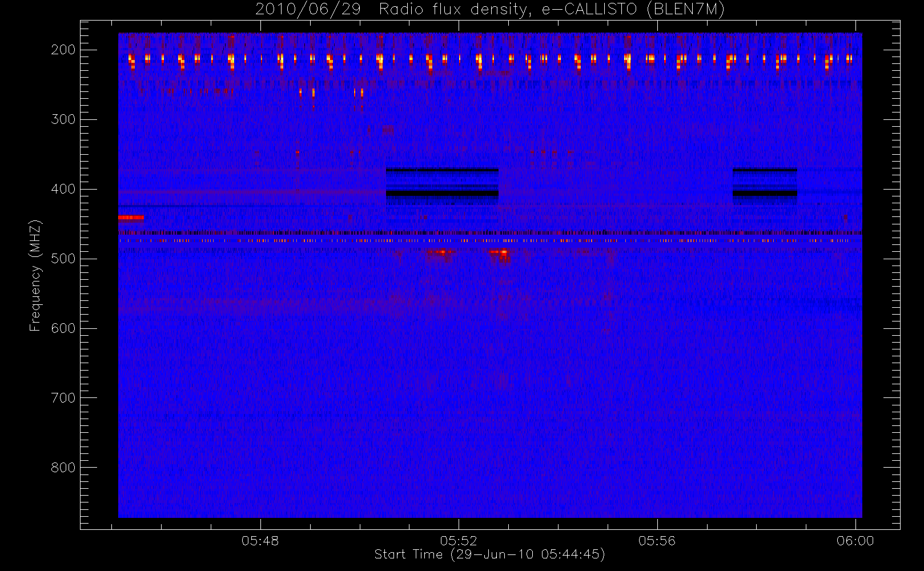This screenshot has width=924, height=571.
Task: Click the 05:56 time tick label
Action: [x=657, y=541]
